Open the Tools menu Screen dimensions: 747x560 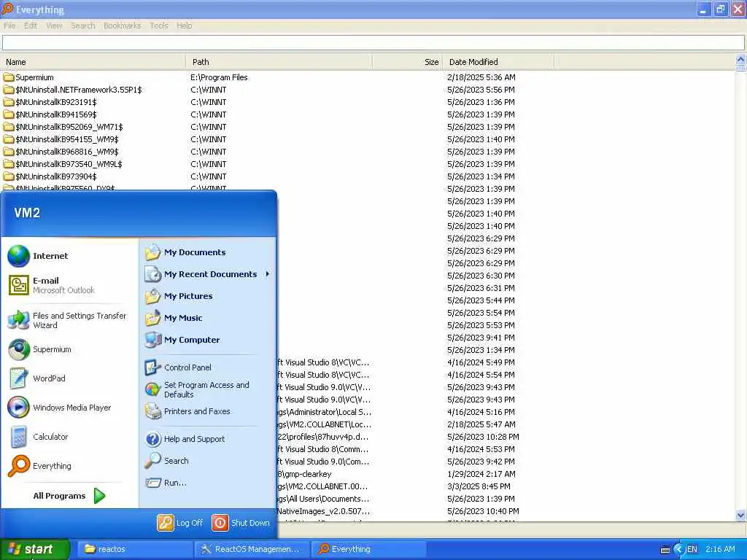(x=158, y=26)
